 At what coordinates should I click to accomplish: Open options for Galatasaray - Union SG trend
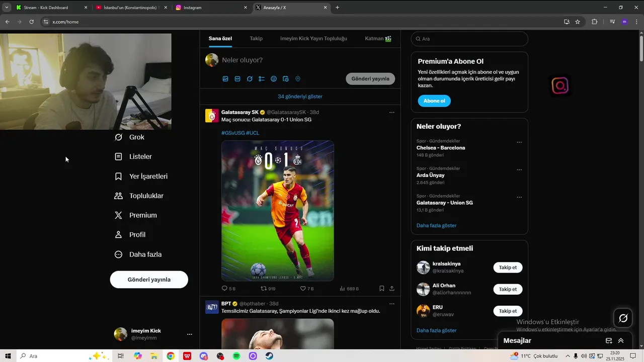(519, 197)
